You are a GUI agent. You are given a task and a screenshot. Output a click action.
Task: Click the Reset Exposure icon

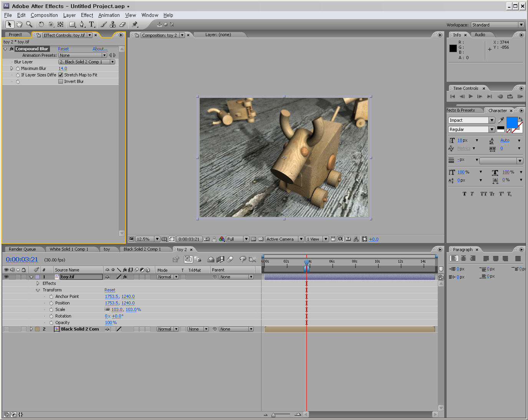click(364, 239)
